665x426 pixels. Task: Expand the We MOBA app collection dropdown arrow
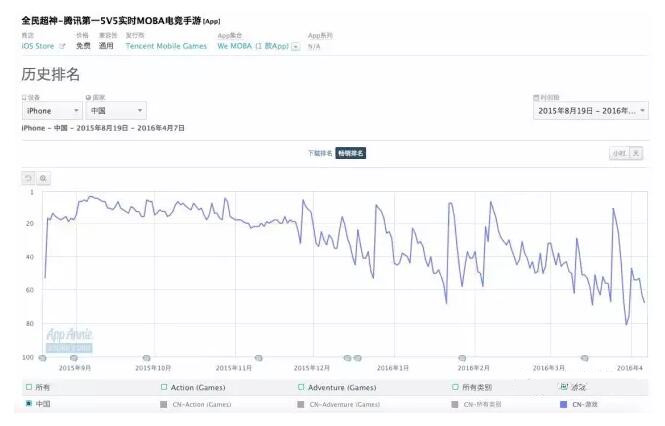point(296,46)
